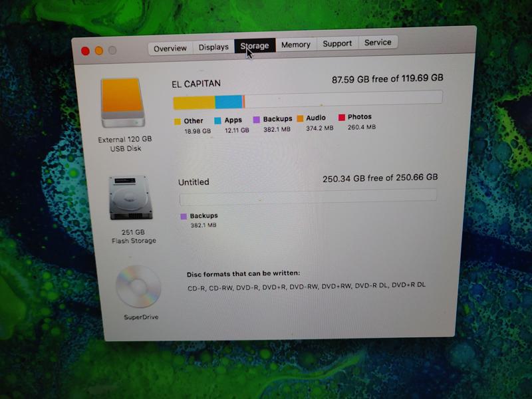Viewport: 532px width, 399px height.
Task: Click the empty Untitled storage usage bar
Action: tap(308, 197)
